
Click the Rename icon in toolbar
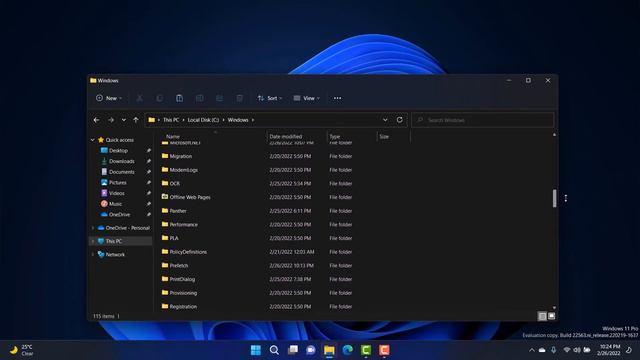[200, 98]
